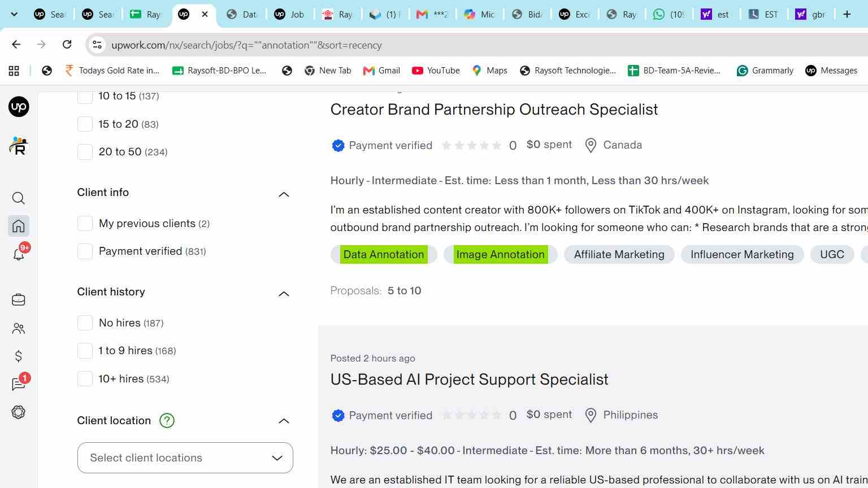Open the home icon in left sidebar

[x=19, y=226]
